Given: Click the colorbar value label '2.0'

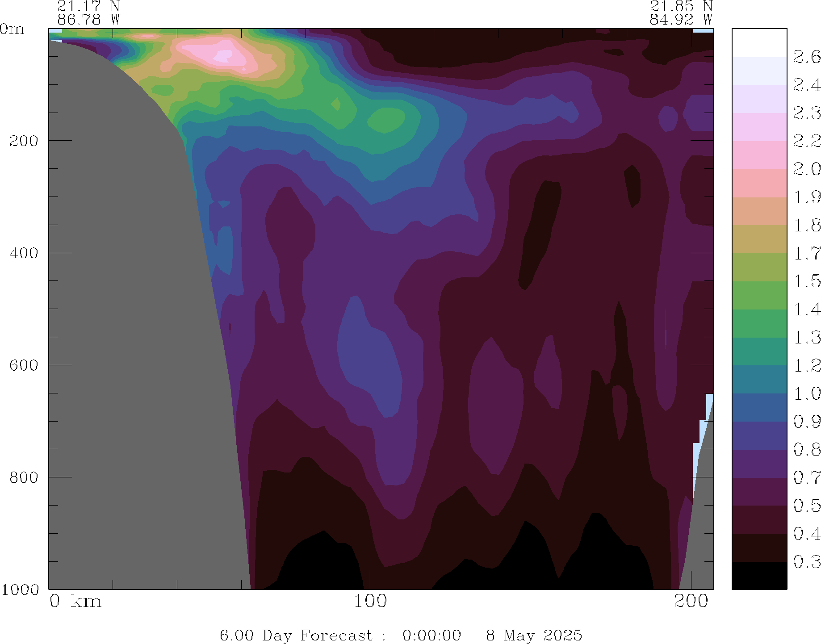Looking at the screenshot, I should (x=807, y=169).
